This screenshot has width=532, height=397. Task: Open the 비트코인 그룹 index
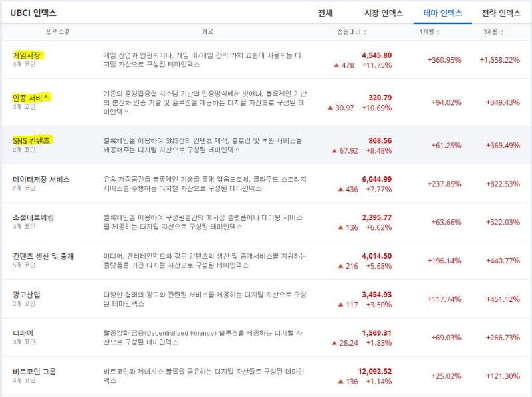click(x=35, y=372)
